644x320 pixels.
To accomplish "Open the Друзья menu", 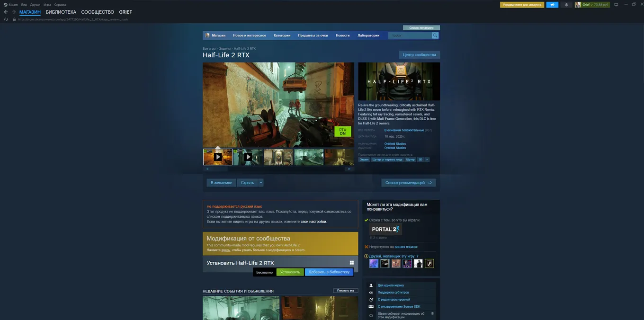I will pyautogui.click(x=35, y=5).
